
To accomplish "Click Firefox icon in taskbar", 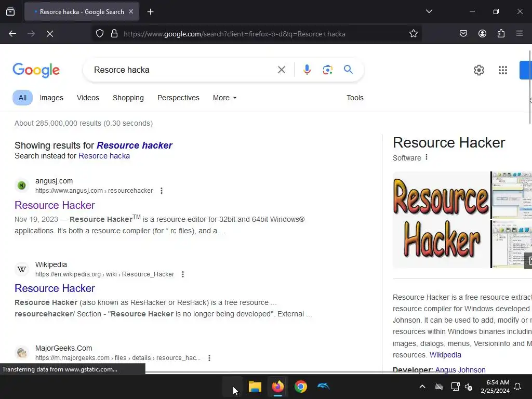I will click(277, 387).
